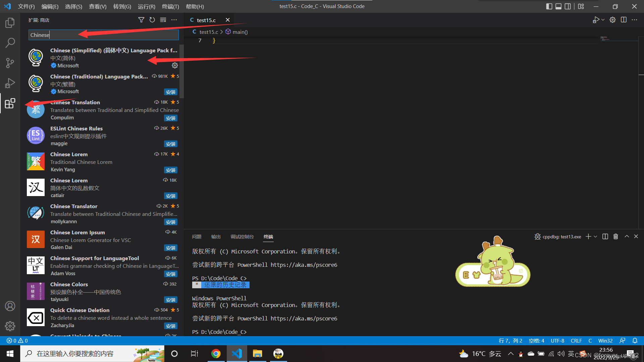Toggle primary side bar layout icon
This screenshot has height=362, width=644.
coord(549,6)
